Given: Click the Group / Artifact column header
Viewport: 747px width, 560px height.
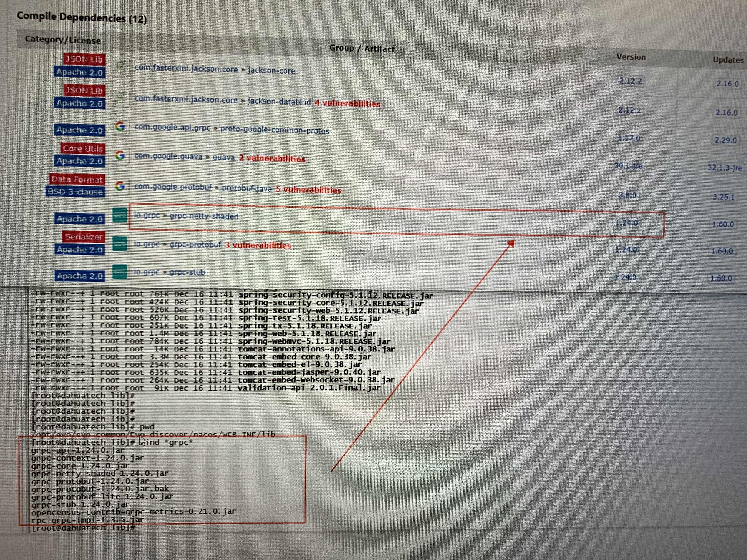Looking at the screenshot, I should 362,49.
